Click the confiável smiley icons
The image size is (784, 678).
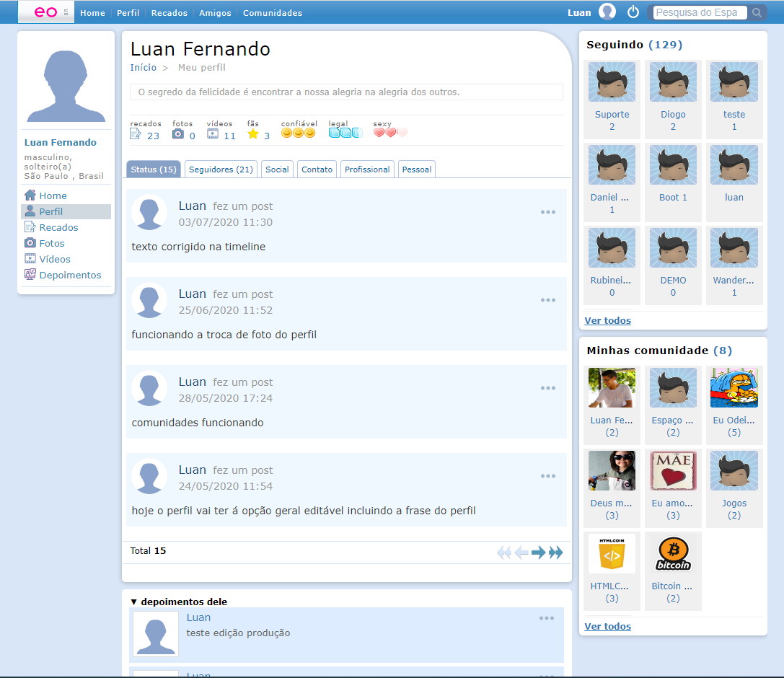[298, 133]
